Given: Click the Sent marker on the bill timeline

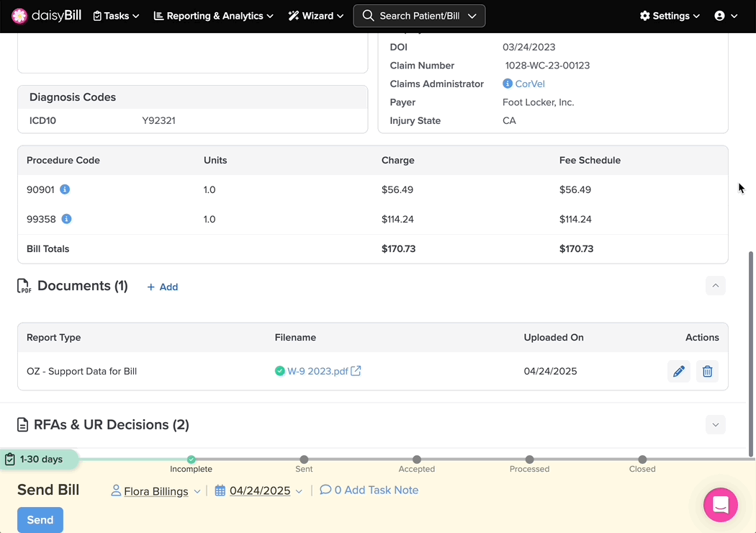Looking at the screenshot, I should click(x=304, y=460).
